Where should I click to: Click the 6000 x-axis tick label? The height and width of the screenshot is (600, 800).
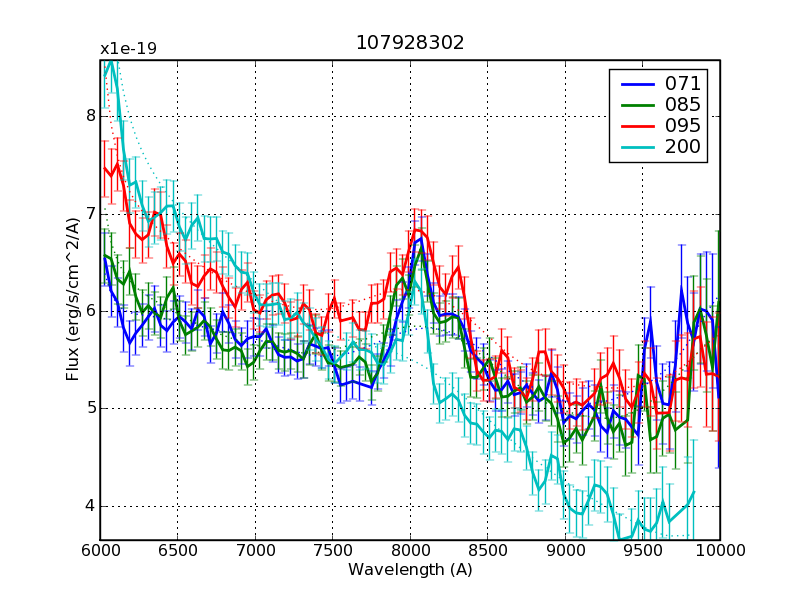100,551
